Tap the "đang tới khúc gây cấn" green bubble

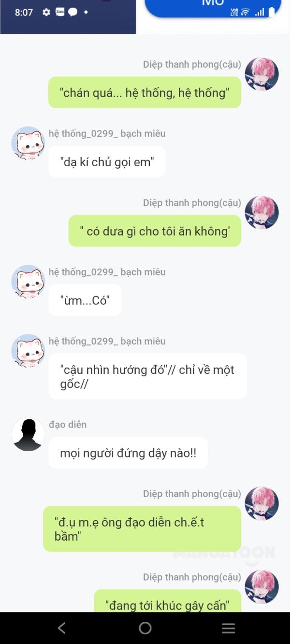167,601
